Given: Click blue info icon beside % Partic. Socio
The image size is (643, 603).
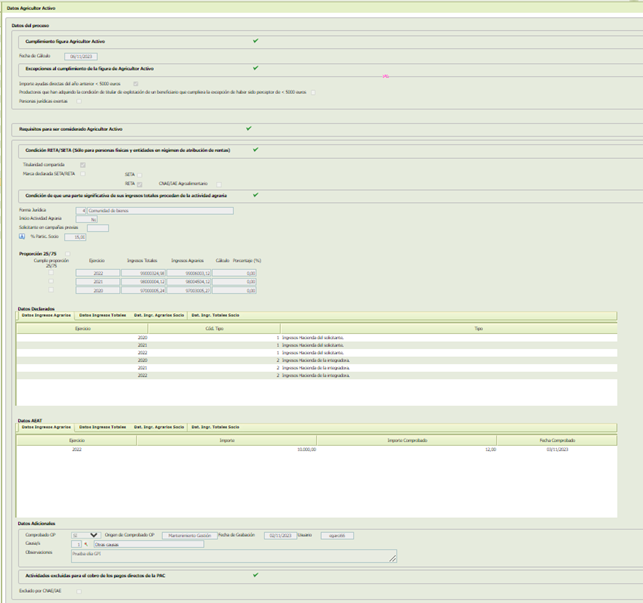Looking at the screenshot, I should [x=22, y=237].
